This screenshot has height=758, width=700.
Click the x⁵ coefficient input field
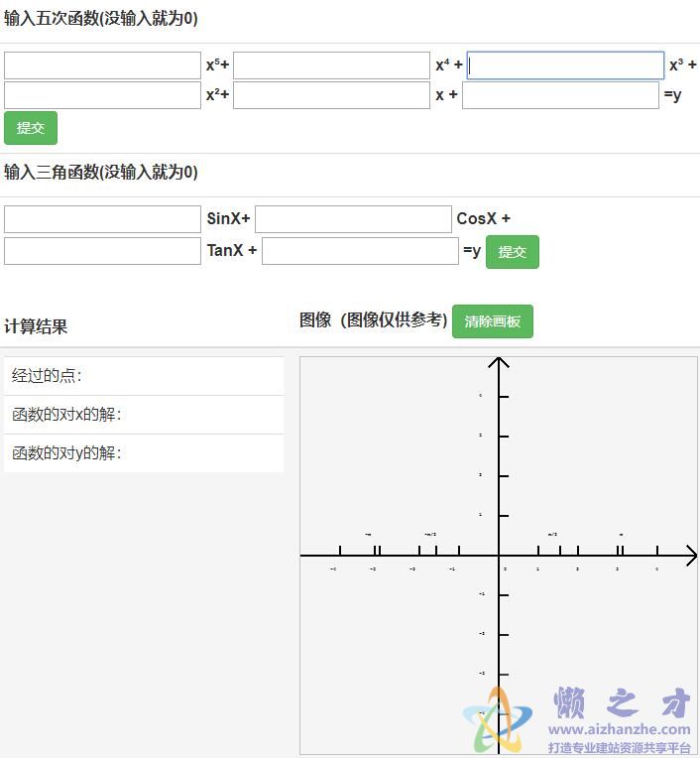click(102, 65)
